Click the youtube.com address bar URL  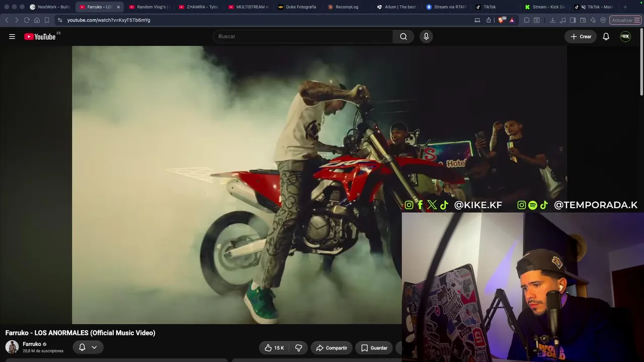pyautogui.click(x=109, y=20)
